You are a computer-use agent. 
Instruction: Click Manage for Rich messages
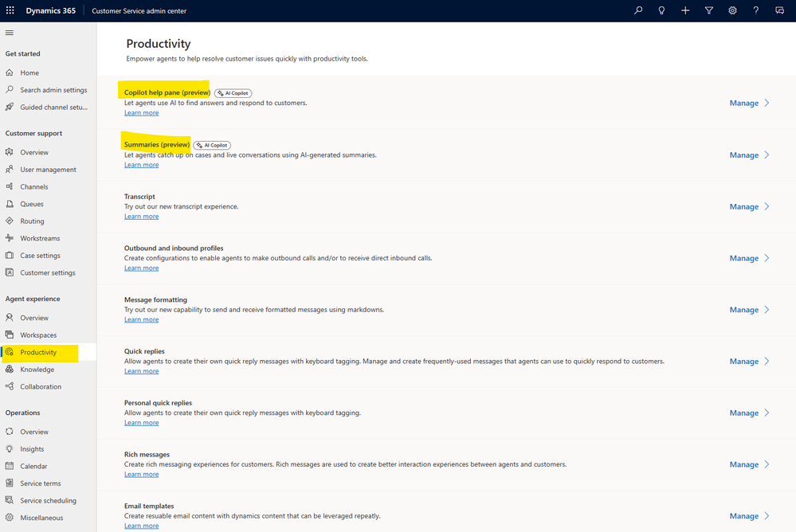pyautogui.click(x=743, y=464)
